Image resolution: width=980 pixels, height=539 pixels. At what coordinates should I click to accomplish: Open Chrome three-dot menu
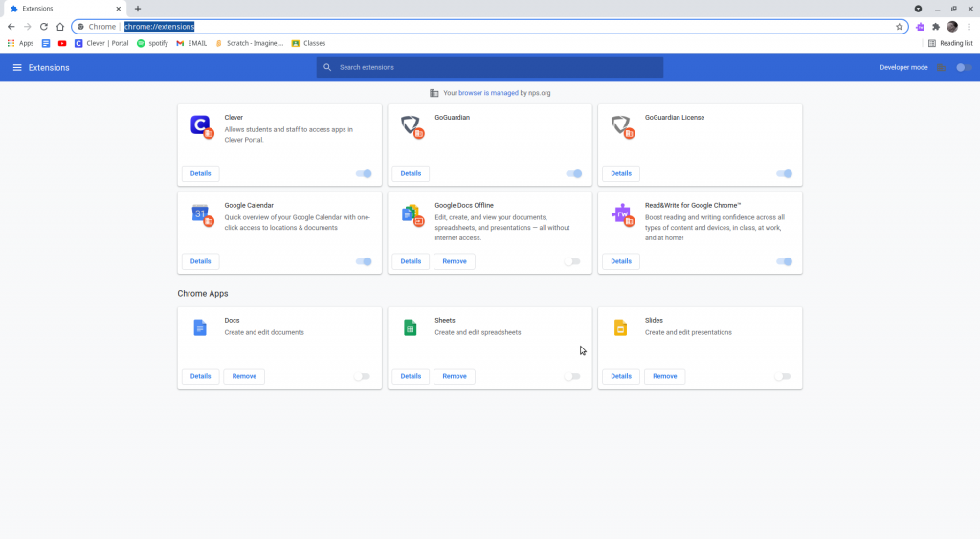pos(969,26)
